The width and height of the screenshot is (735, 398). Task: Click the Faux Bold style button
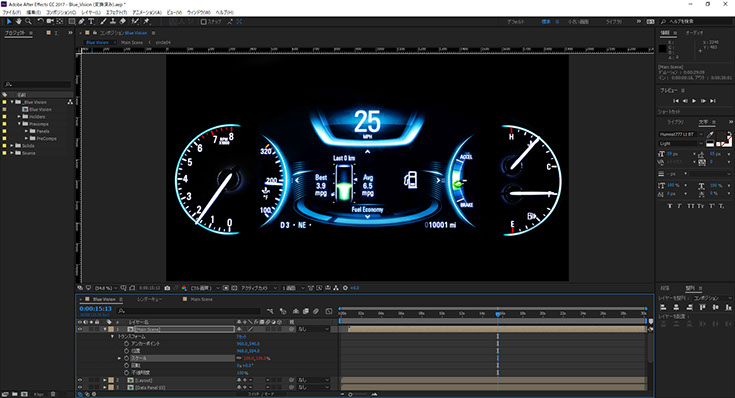tap(669, 206)
